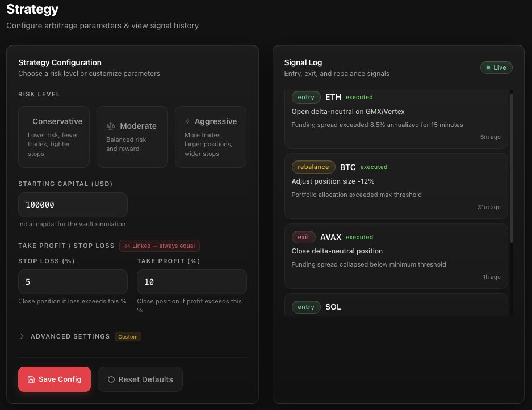Select the Conservative risk level card
This screenshot has width=532, height=410.
coord(54,137)
